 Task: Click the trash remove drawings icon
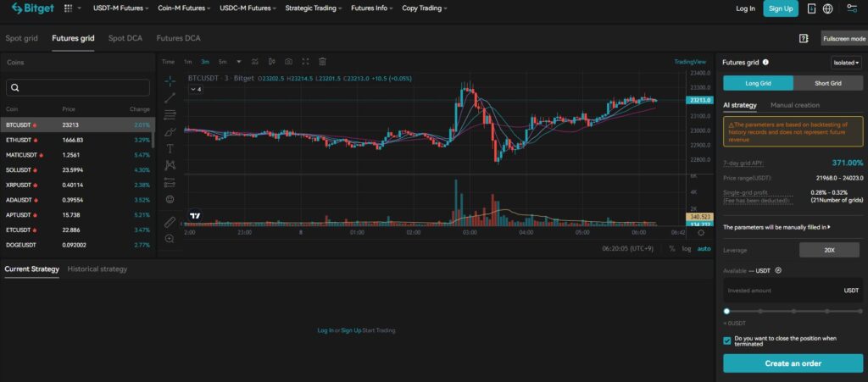pos(323,62)
